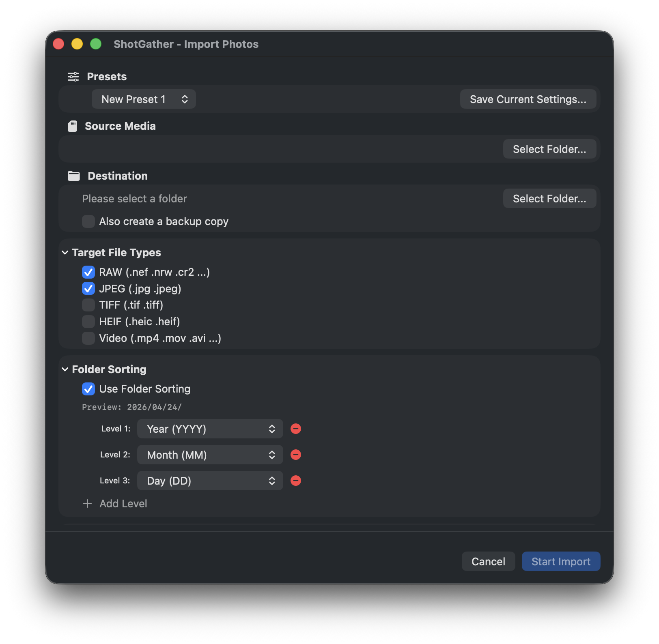This screenshot has height=644, width=659.
Task: Remove the Month (MM) sorting level
Action: click(x=296, y=455)
